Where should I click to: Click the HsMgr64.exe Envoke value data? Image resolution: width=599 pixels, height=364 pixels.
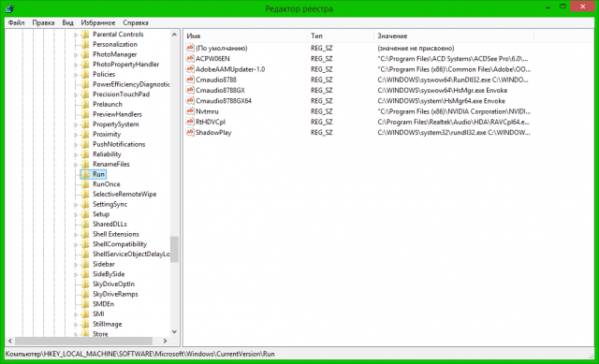441,101
